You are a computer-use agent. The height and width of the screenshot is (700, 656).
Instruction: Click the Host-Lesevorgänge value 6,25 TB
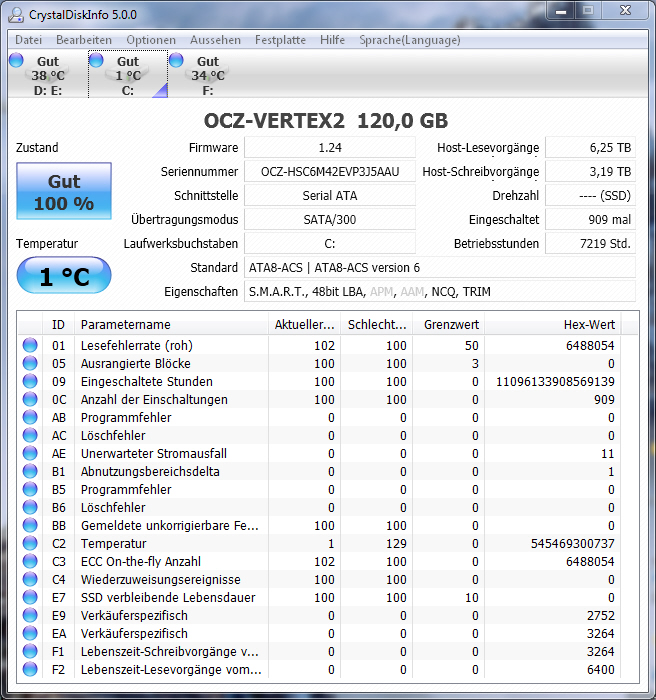pos(590,147)
